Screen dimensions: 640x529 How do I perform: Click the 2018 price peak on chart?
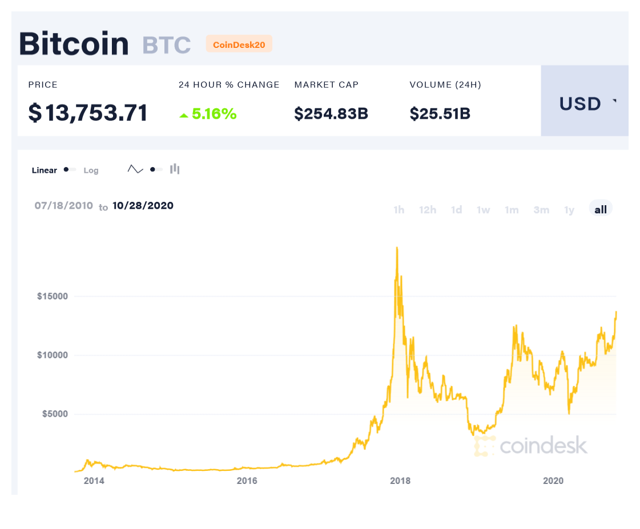point(397,248)
